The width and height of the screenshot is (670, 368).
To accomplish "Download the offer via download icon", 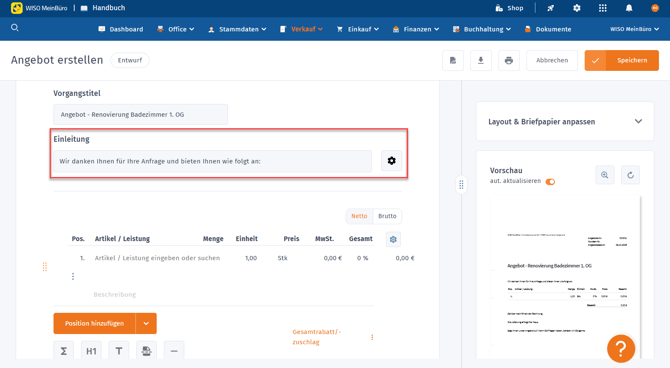I will [481, 60].
